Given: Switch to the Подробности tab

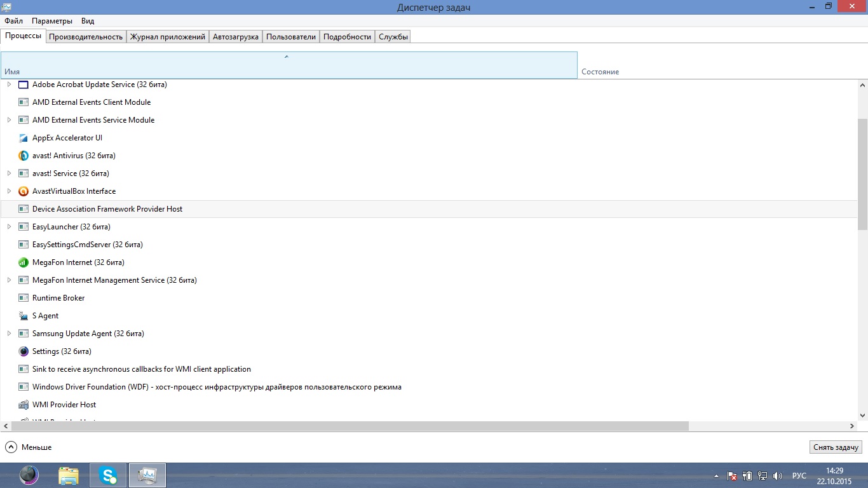Looking at the screenshot, I should point(347,37).
